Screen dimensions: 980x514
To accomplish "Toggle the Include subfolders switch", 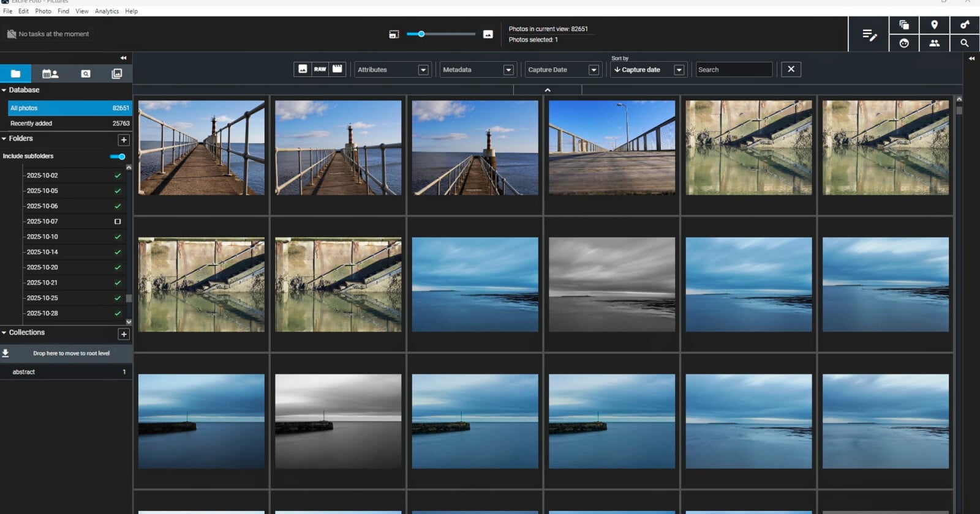I will 118,157.
